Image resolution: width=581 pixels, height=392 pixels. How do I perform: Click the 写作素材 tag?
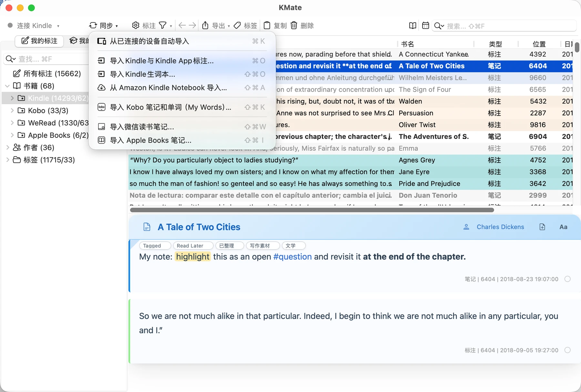[x=263, y=246]
